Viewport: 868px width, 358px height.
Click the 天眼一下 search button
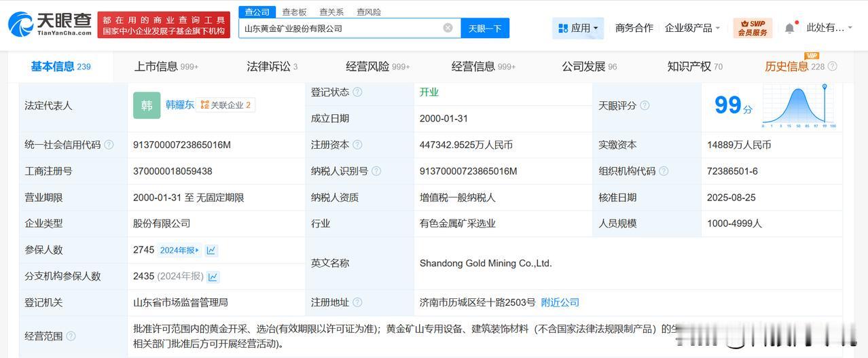[x=485, y=28]
